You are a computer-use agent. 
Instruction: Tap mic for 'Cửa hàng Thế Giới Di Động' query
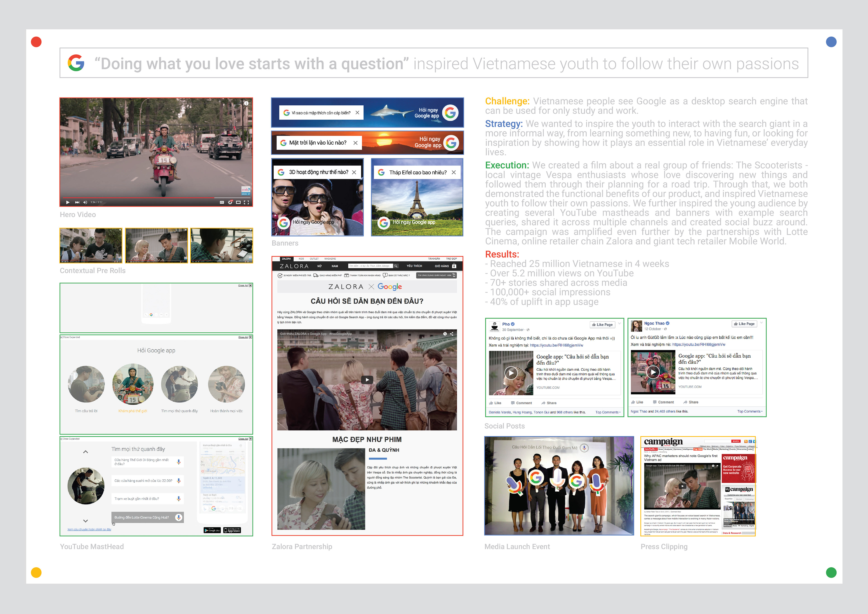pos(178,462)
